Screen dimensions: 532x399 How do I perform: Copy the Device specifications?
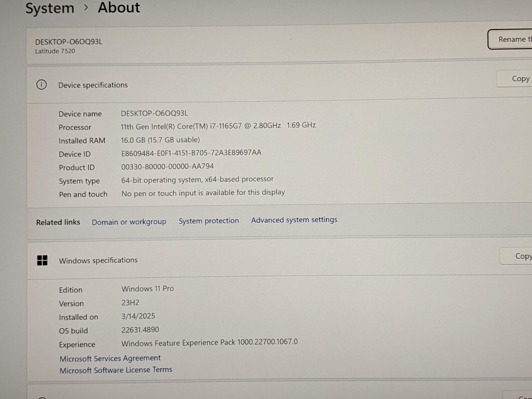(515, 79)
